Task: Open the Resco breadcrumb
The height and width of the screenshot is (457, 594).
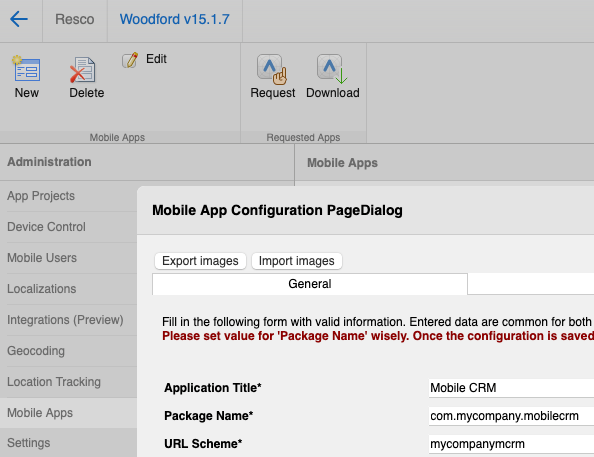Action: [x=75, y=19]
